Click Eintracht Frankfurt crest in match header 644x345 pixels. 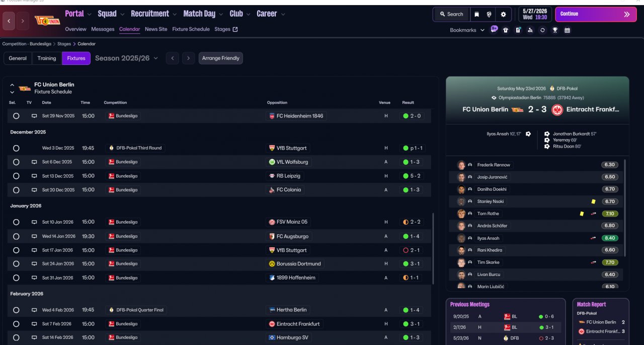point(557,110)
